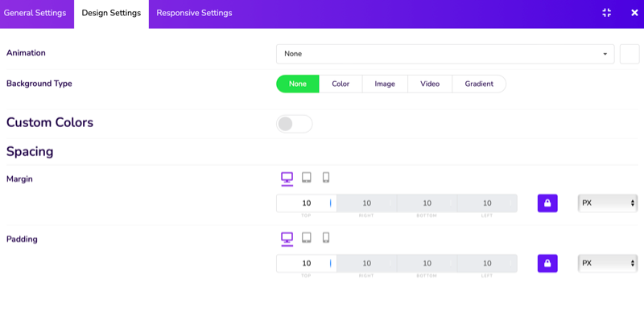
Task: Click the square button next to Animation dropdown
Action: (x=630, y=54)
